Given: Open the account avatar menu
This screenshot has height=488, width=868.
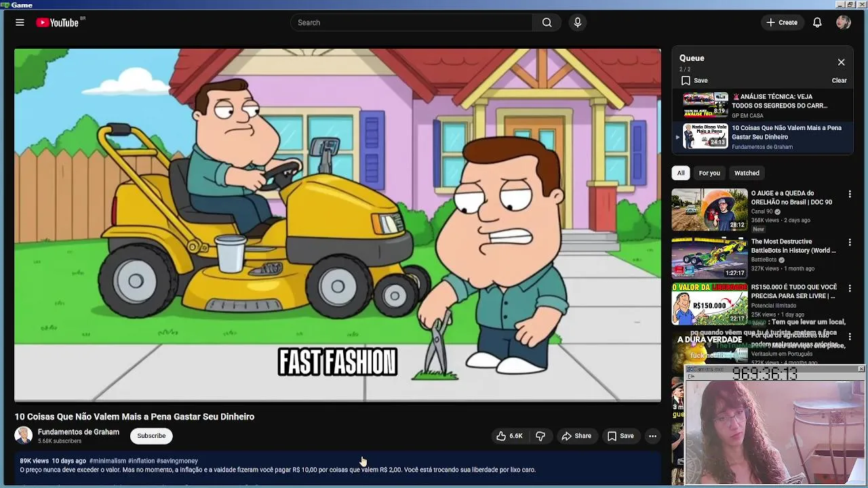Looking at the screenshot, I should (844, 22).
